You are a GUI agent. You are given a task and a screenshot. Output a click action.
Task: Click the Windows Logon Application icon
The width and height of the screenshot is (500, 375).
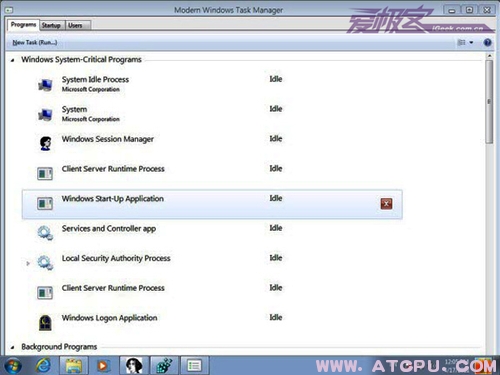point(45,322)
